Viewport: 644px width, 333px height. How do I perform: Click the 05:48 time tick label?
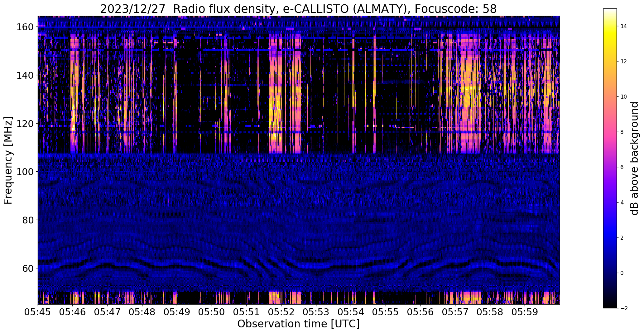point(142,312)
